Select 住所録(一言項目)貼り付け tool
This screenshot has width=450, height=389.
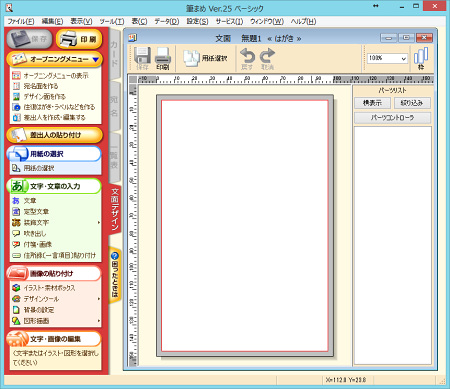coord(54,256)
